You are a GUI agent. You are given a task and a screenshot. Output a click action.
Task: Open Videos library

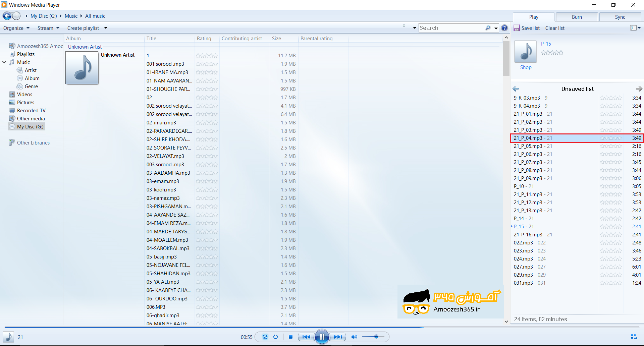click(x=24, y=95)
